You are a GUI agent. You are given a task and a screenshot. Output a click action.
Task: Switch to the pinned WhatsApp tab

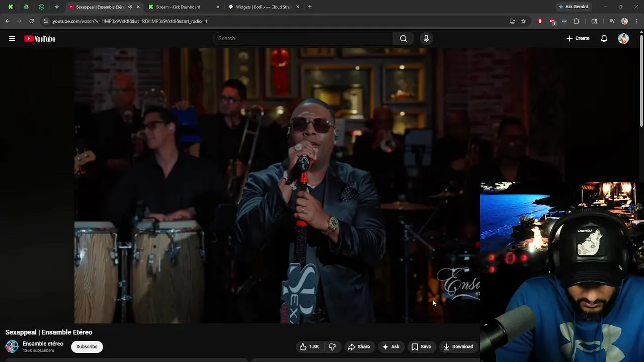pyautogui.click(x=41, y=7)
